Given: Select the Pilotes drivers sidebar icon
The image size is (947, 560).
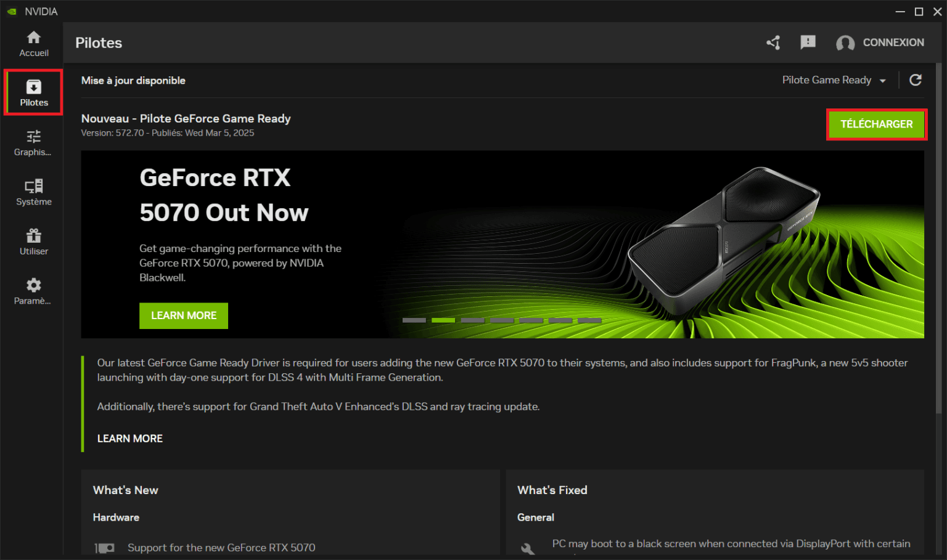Looking at the screenshot, I should coord(33,92).
